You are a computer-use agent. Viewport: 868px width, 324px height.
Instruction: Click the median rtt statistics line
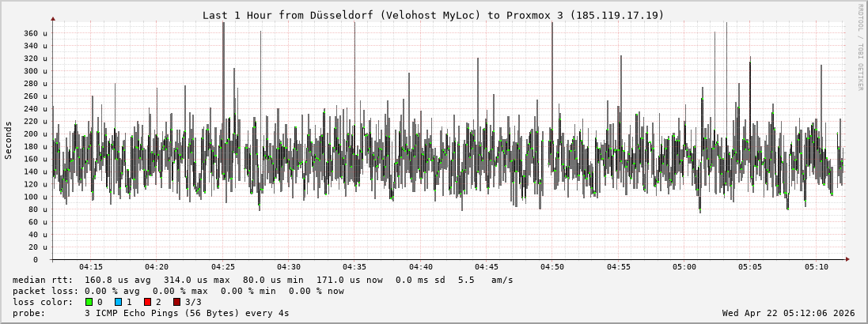click(262, 280)
